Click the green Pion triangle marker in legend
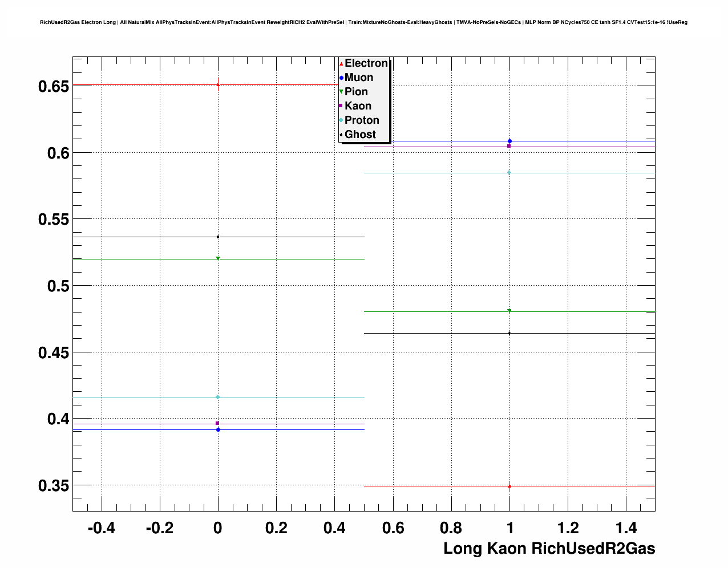 pos(341,92)
